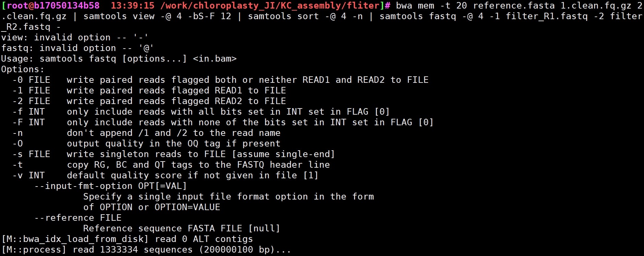
Task: Click the '-v INT' default quality option
Action: coord(29,175)
